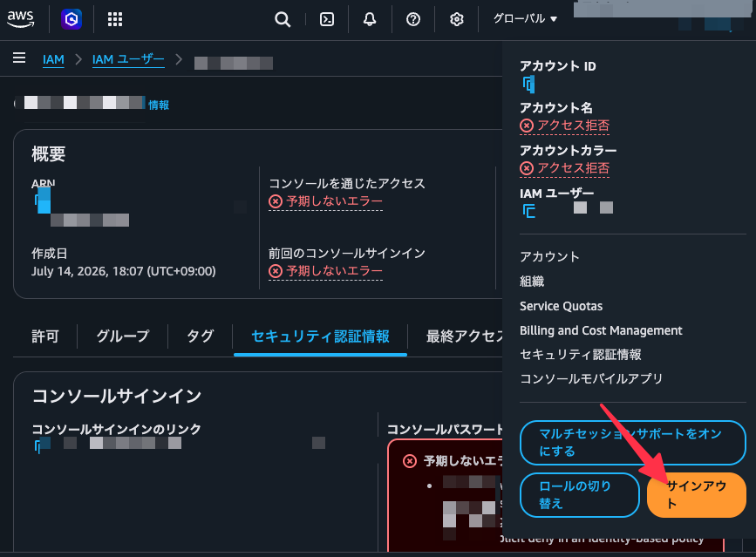Viewport: 756px width, 557px height.
Task: Expand the グローバル region dropdown
Action: click(525, 19)
